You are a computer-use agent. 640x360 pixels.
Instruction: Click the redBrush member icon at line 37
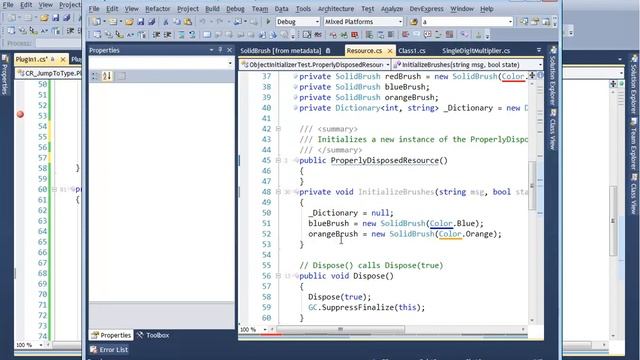tap(296, 76)
